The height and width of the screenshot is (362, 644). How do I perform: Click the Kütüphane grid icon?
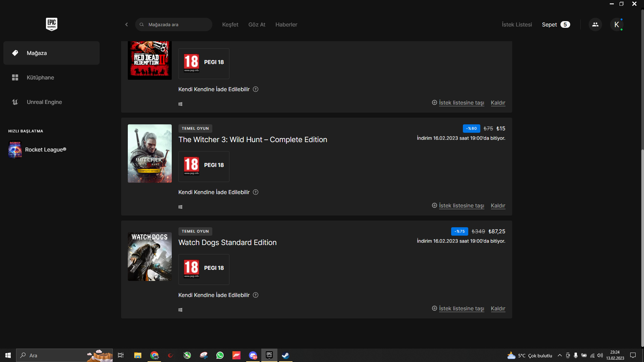(15, 77)
